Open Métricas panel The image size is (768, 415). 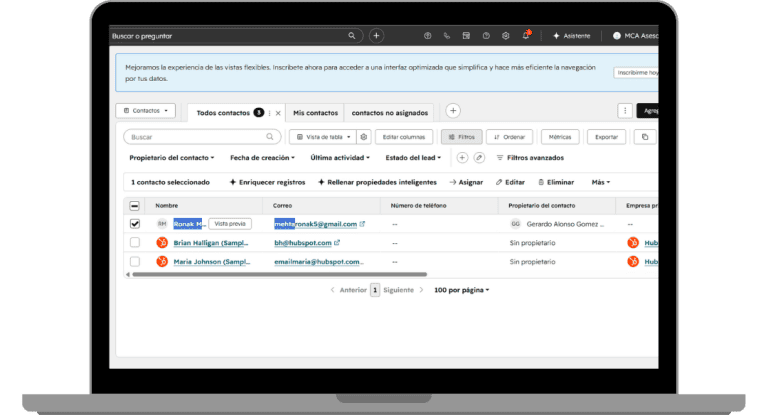point(560,137)
